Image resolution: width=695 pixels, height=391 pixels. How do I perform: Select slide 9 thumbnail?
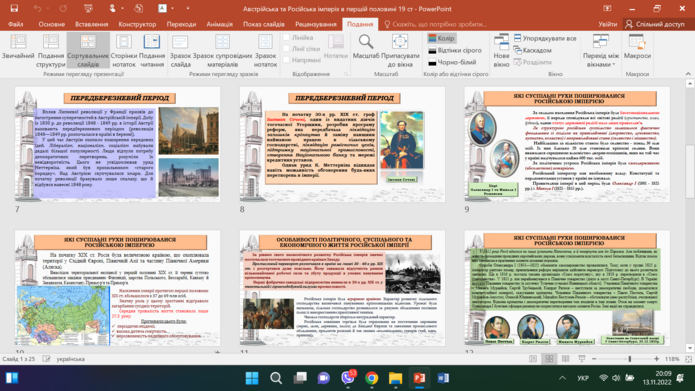pos(567,144)
